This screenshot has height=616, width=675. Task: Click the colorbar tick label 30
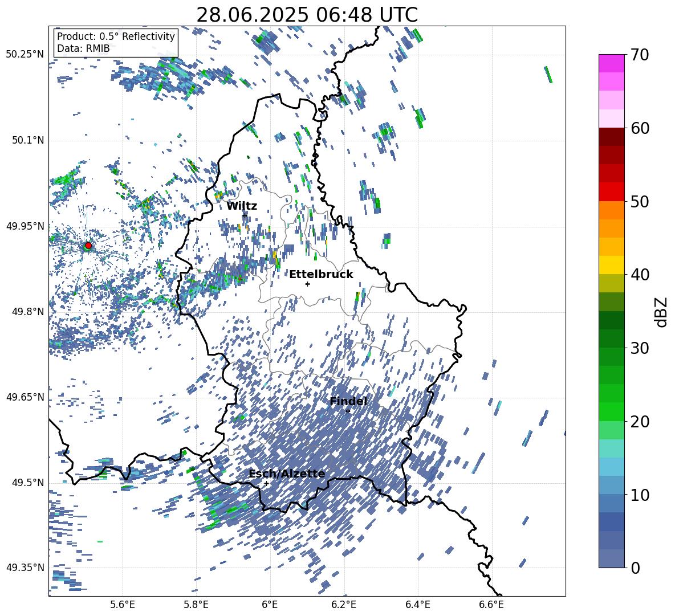pos(640,348)
